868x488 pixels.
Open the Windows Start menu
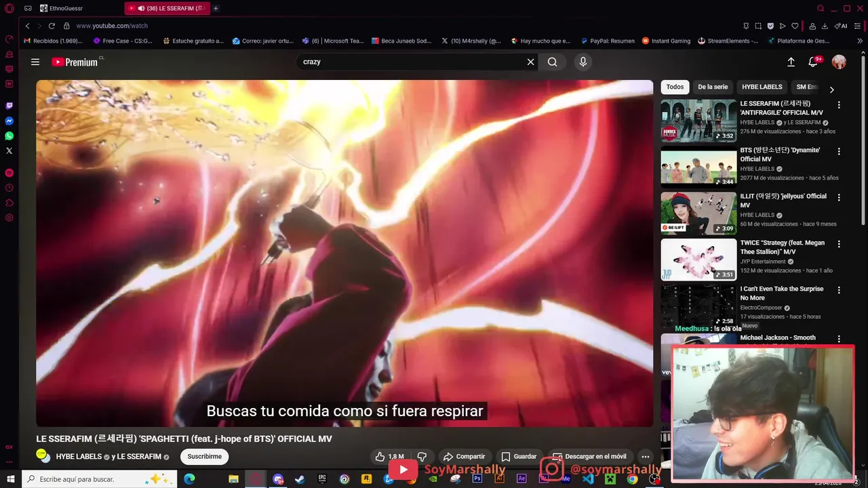click(10, 479)
